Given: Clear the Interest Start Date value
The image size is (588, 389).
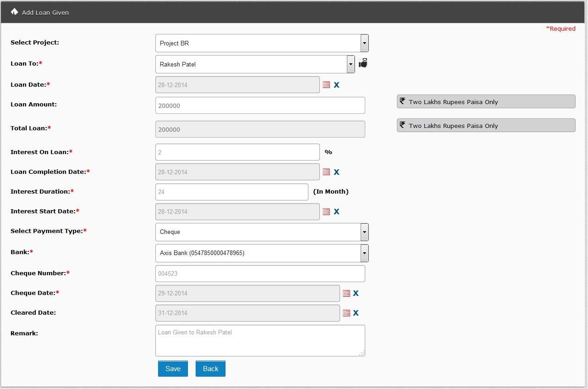Looking at the screenshot, I should [x=336, y=211].
